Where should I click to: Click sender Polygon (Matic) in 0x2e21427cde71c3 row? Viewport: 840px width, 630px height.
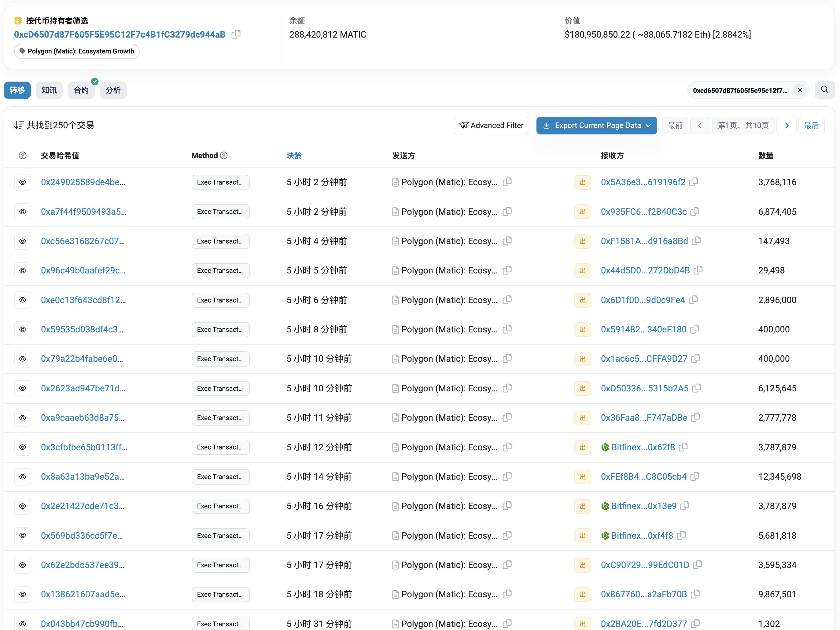(449, 506)
